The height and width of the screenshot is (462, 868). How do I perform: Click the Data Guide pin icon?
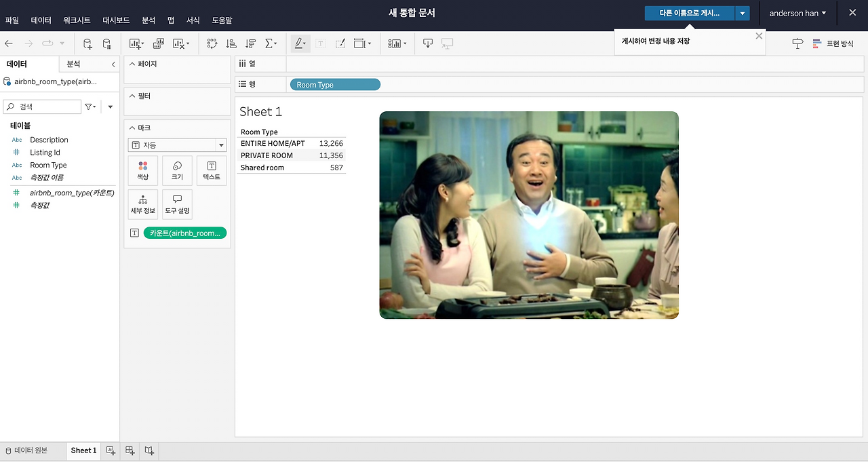point(797,43)
